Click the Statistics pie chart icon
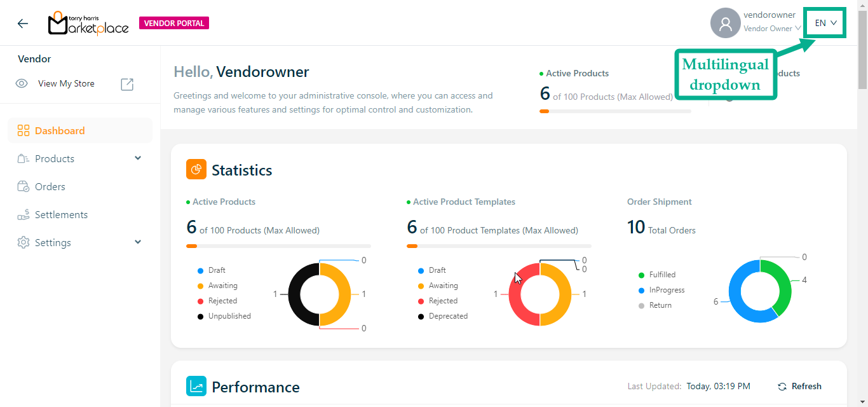The image size is (868, 407). coord(196,170)
